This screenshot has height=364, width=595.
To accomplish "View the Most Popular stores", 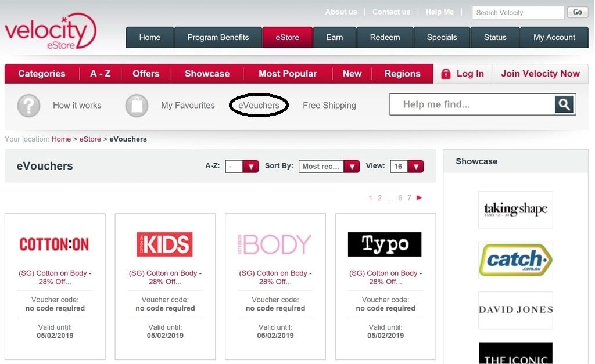I will coord(288,74).
